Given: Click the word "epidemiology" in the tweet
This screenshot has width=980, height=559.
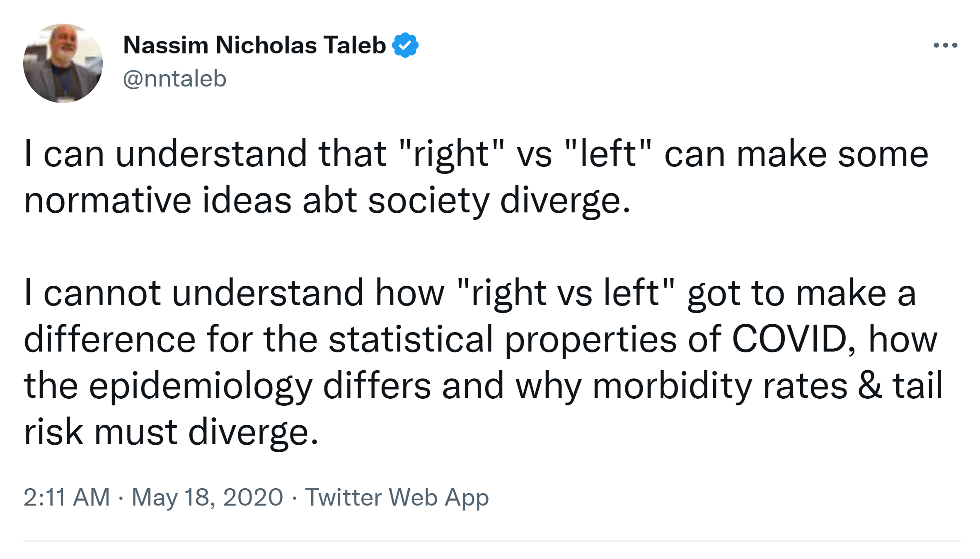Looking at the screenshot, I should pyautogui.click(x=201, y=386).
